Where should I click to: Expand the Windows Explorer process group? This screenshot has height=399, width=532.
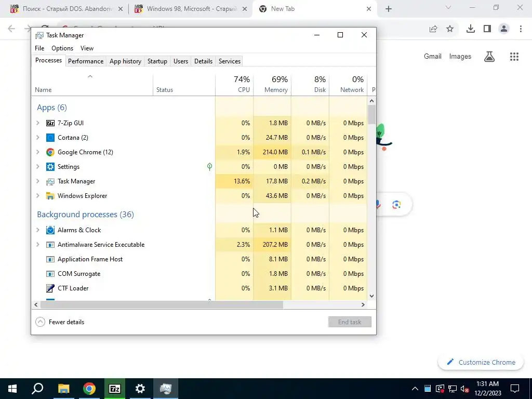[38, 196]
